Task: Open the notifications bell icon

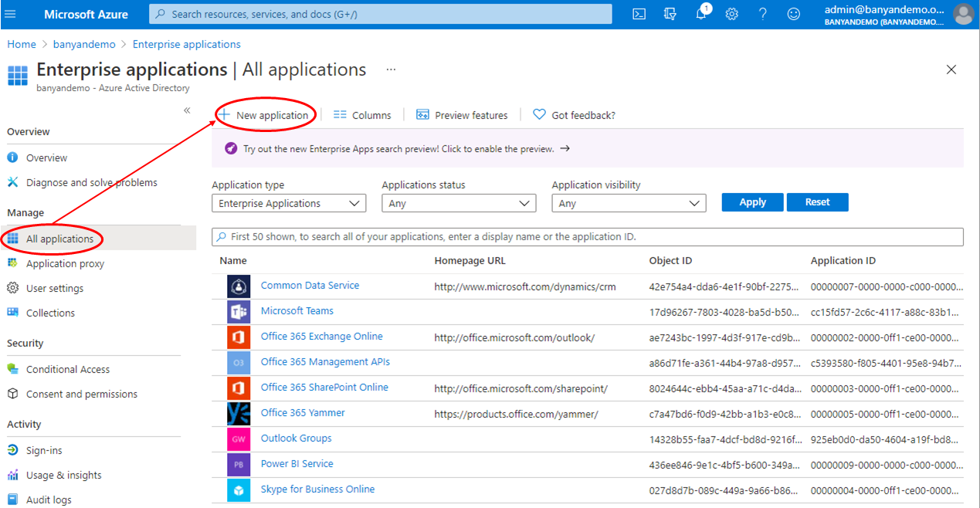Action: click(x=701, y=14)
